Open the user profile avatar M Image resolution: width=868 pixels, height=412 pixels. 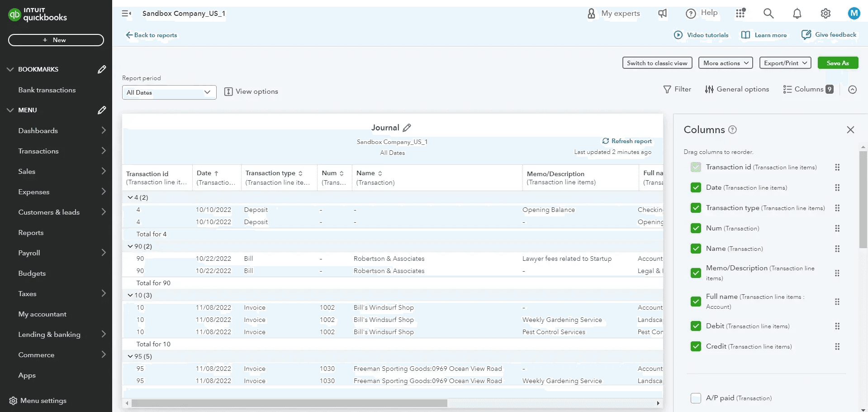tap(854, 14)
